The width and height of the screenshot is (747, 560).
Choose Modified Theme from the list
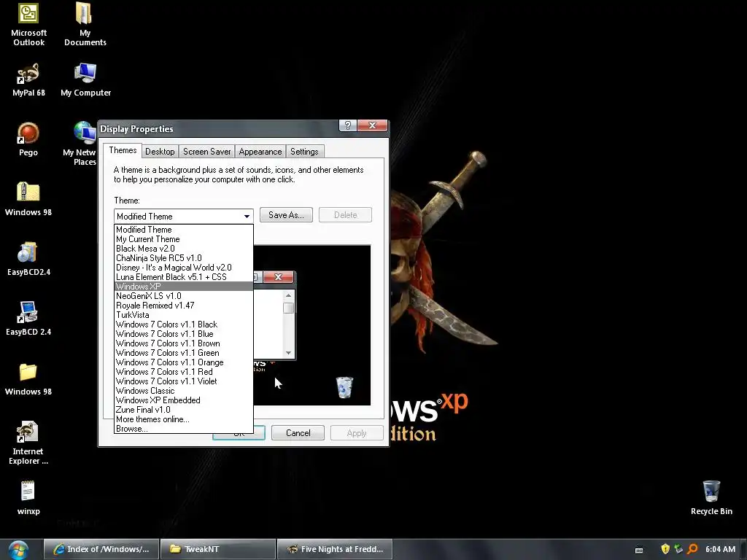183,230
